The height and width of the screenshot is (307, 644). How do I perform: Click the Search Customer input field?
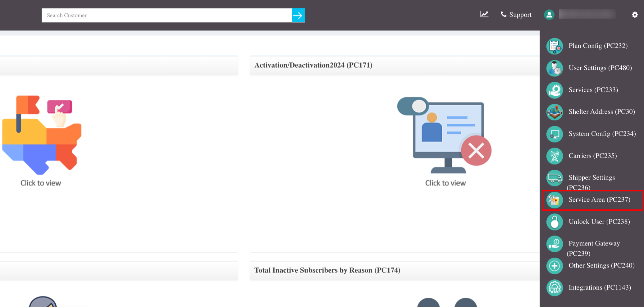point(167,15)
